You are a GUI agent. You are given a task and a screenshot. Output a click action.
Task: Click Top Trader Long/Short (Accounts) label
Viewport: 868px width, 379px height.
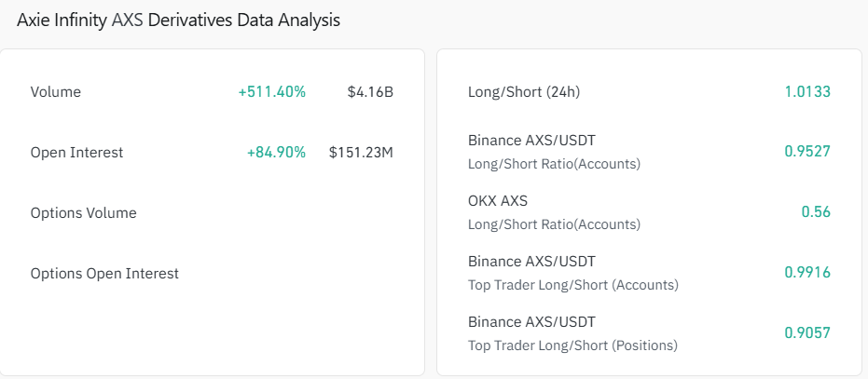pos(573,285)
